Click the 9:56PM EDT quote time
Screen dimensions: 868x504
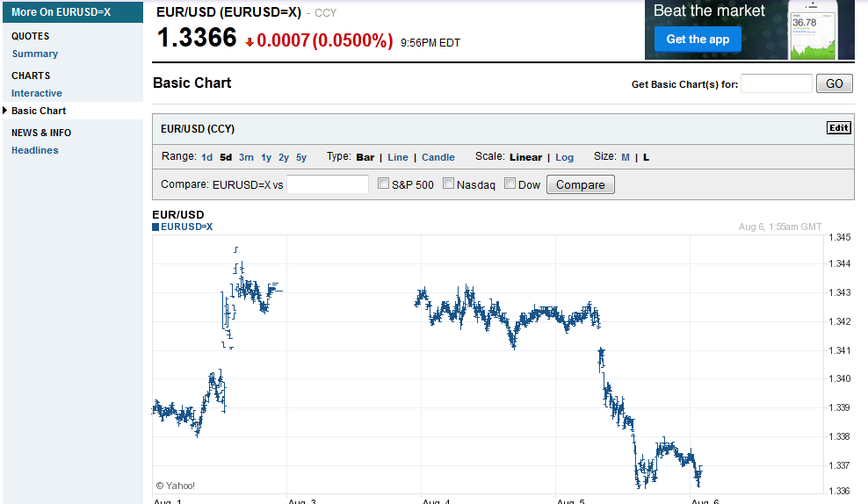click(x=430, y=43)
